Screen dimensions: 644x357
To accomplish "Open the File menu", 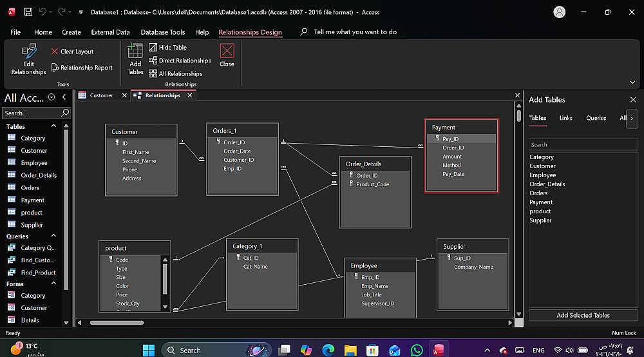I will click(x=15, y=32).
